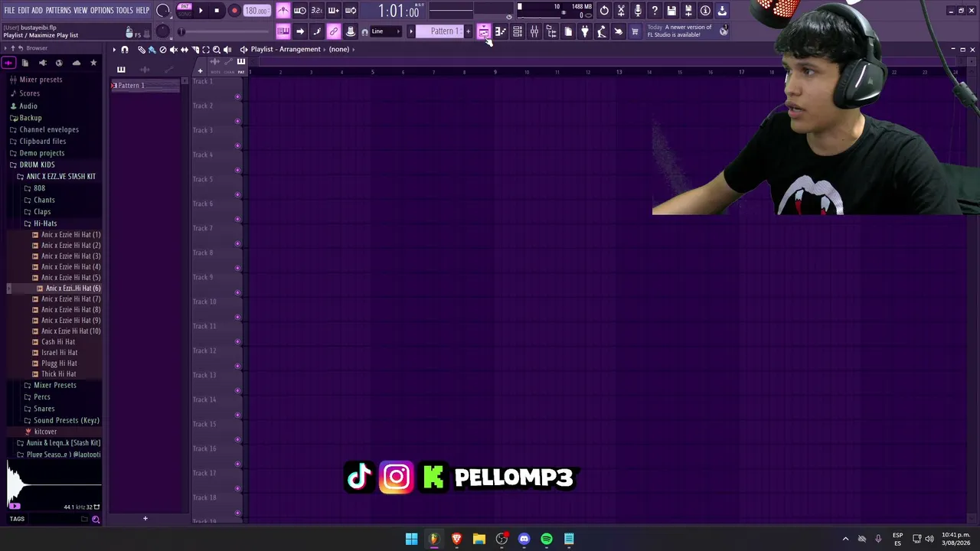Click the Record button
Screen dimensions: 980x551
pyautogui.click(x=234, y=11)
